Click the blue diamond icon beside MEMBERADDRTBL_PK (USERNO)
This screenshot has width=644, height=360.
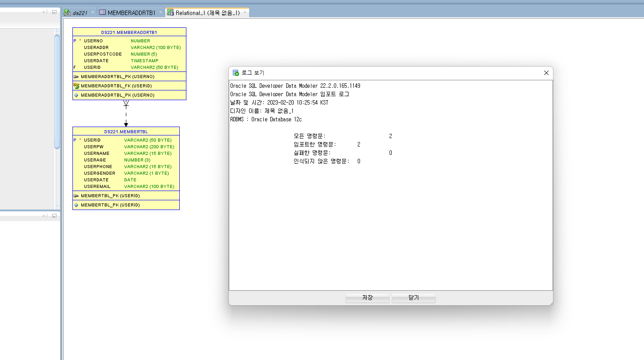pyautogui.click(x=76, y=95)
